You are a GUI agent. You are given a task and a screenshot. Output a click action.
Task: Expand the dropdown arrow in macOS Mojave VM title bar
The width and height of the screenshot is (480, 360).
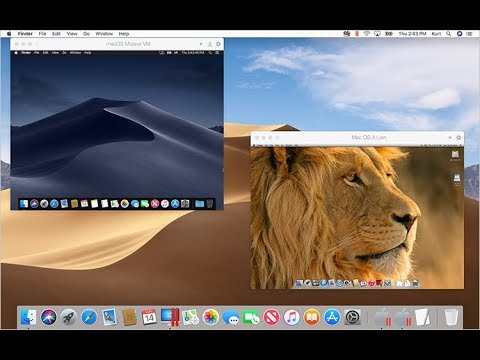201,44
